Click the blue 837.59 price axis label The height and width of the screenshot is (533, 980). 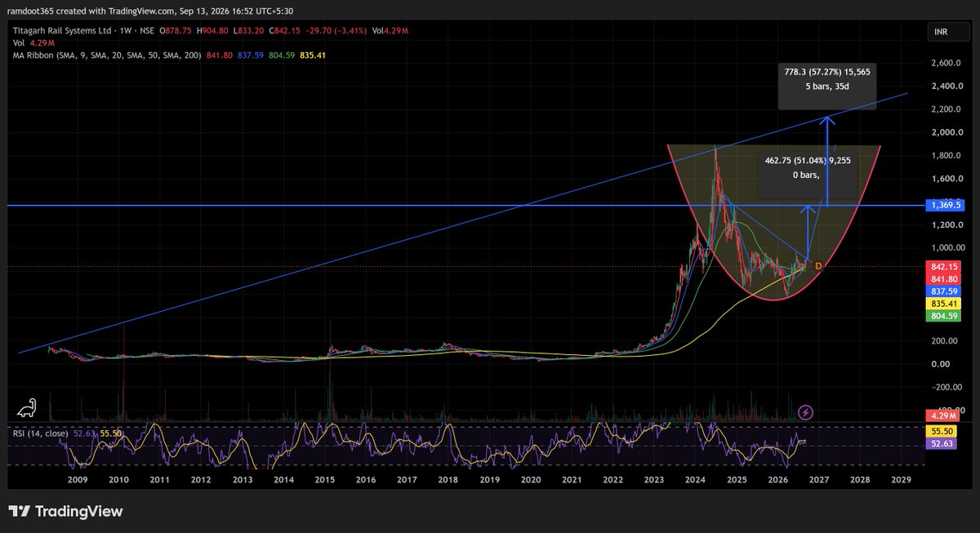(942, 291)
